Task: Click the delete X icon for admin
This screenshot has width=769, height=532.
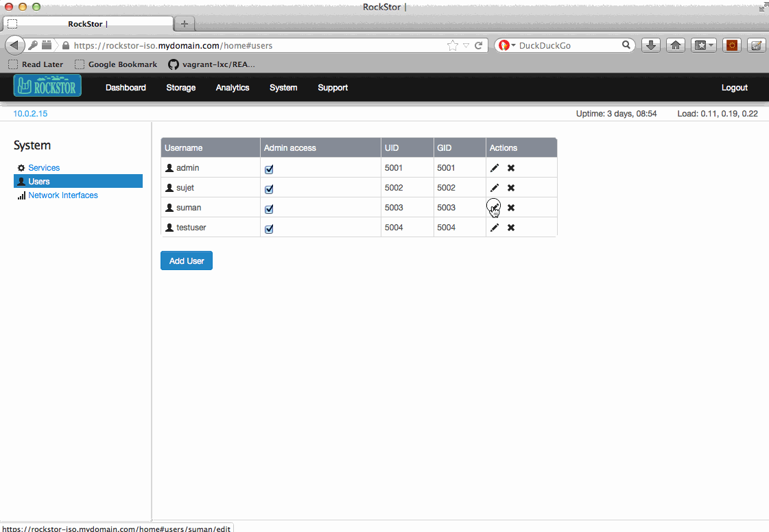Action: coord(511,168)
